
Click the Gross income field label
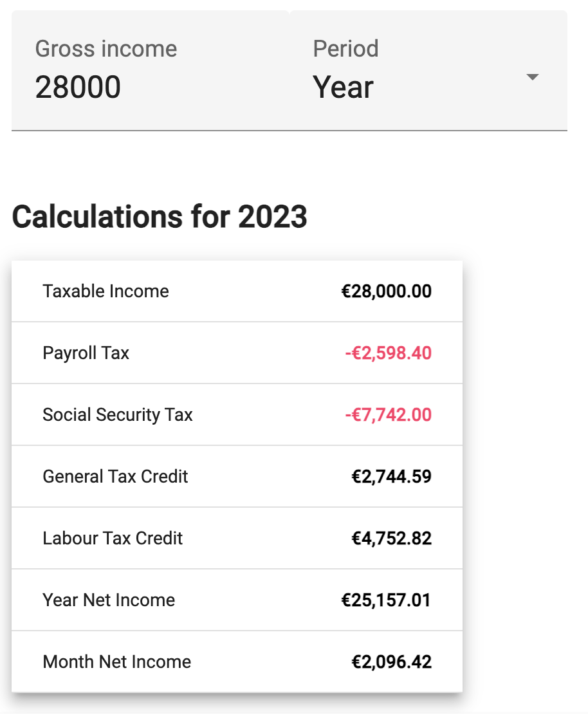[106, 49]
